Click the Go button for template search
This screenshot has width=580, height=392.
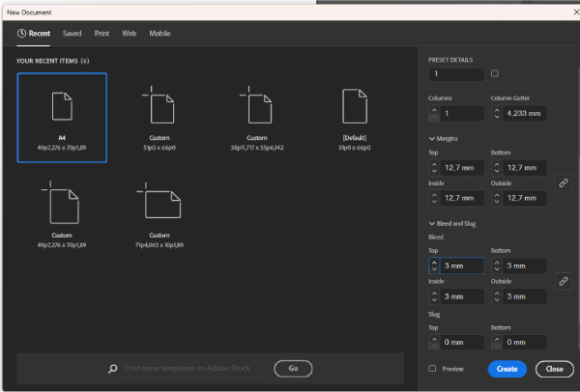pyautogui.click(x=293, y=368)
